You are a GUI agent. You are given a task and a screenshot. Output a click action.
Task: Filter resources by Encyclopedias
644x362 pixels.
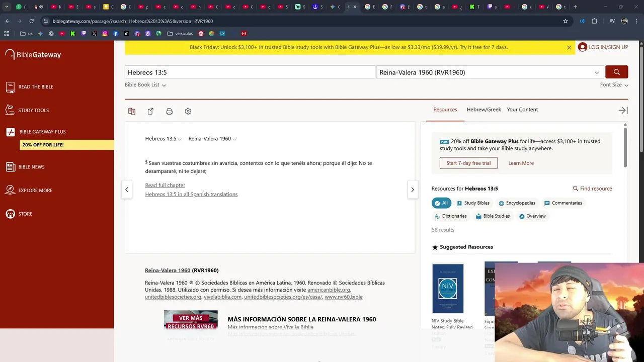(x=517, y=203)
